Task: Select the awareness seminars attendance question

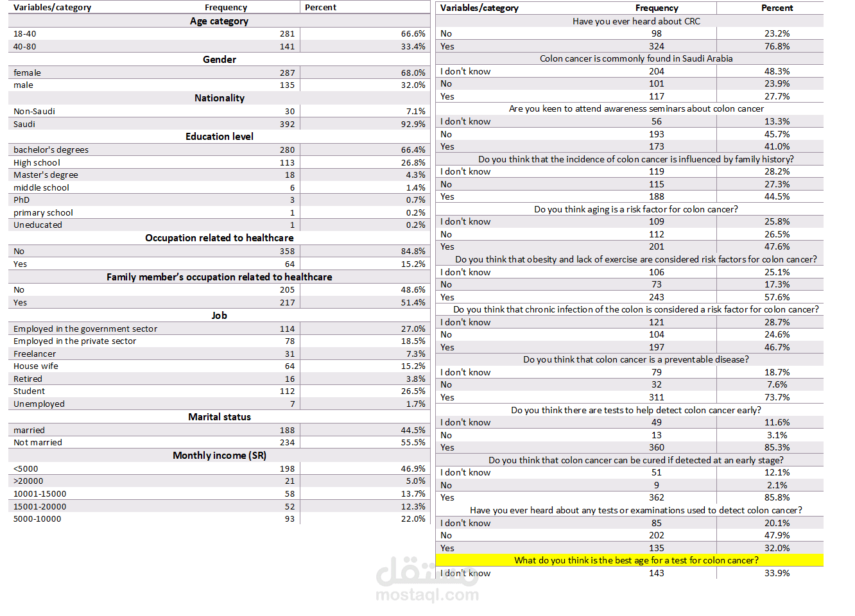Action: pos(636,108)
